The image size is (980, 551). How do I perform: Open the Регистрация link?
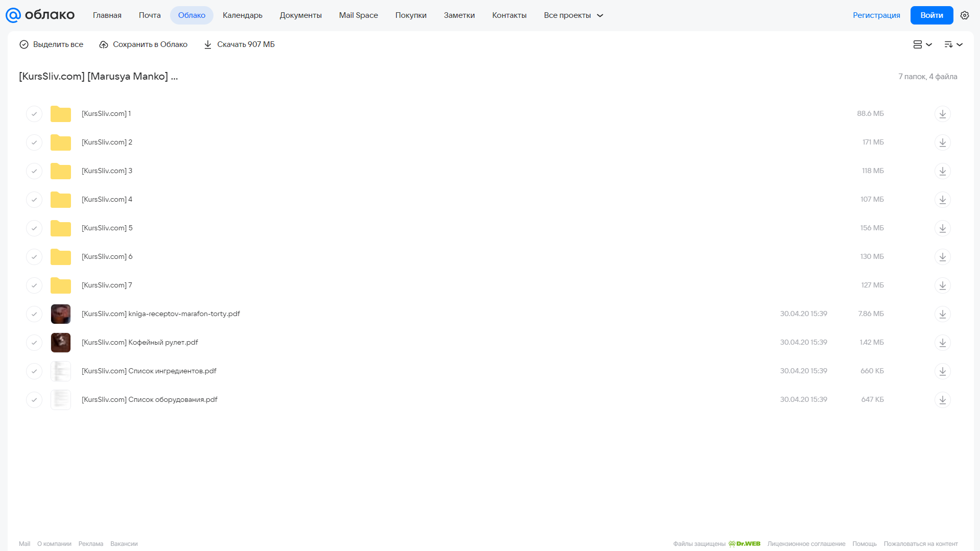(x=876, y=15)
